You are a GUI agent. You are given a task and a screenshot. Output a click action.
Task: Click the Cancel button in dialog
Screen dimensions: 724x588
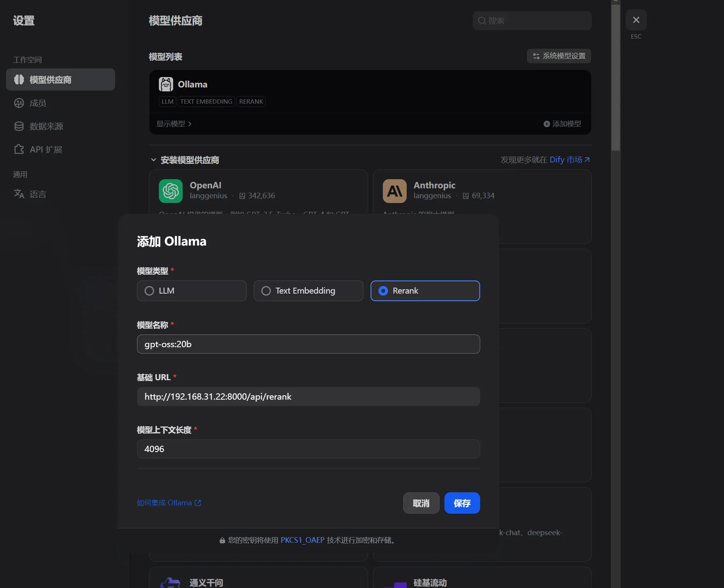click(421, 503)
